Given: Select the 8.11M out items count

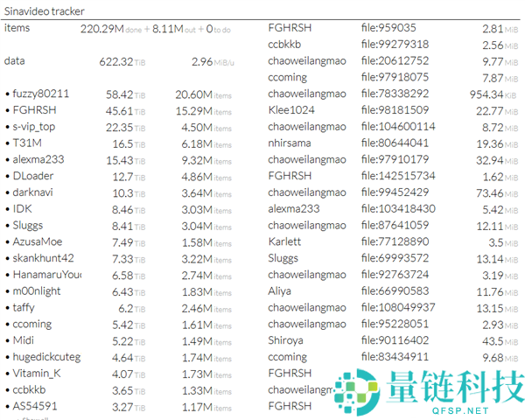Looking at the screenshot, I should [174, 29].
